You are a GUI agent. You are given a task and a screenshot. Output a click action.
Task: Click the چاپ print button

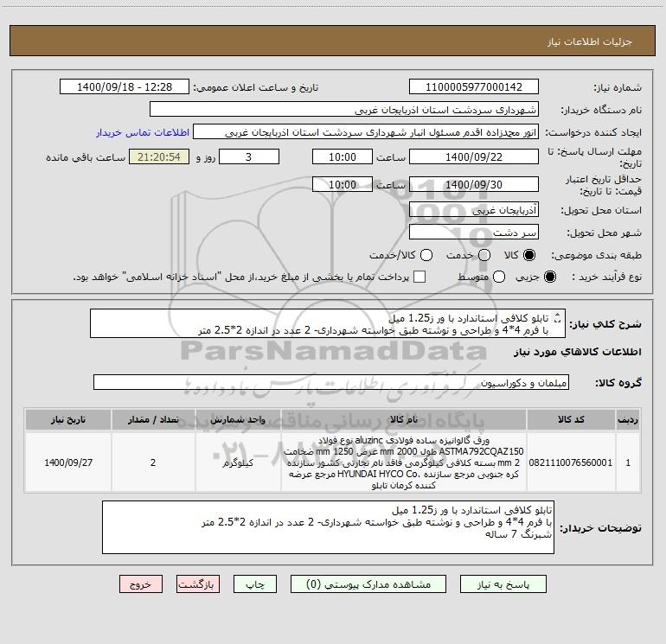(x=255, y=584)
